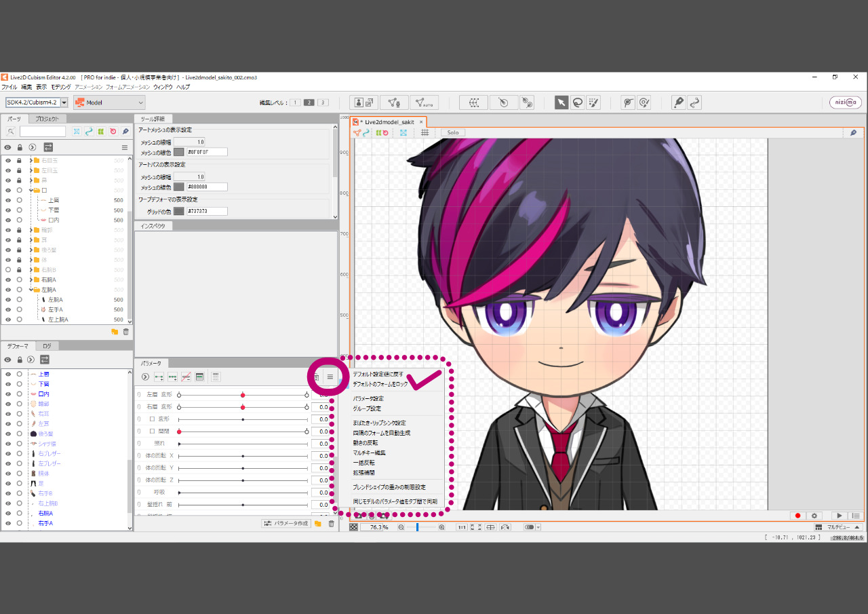Image resolution: width=868 pixels, height=614 pixels.
Task: Click add two keys icon in parameter panel
Action: click(159, 377)
